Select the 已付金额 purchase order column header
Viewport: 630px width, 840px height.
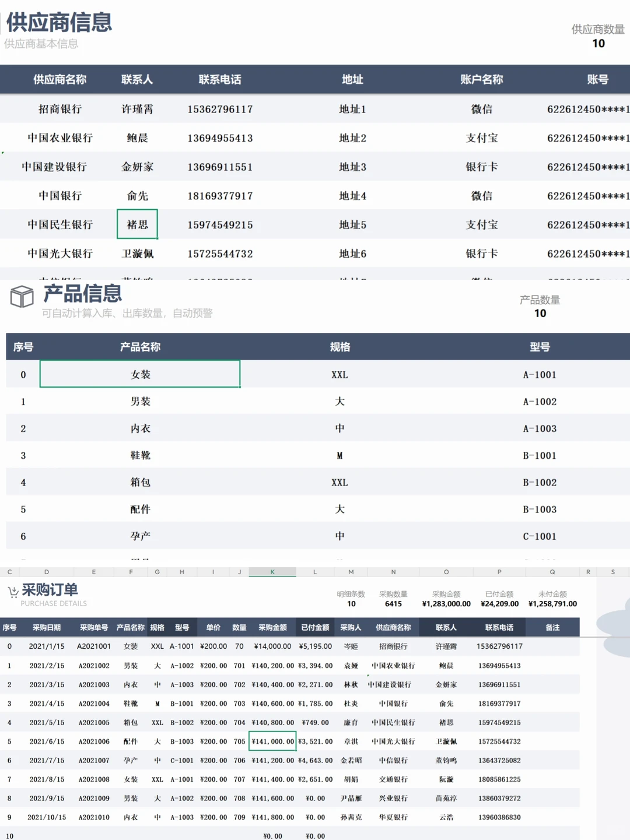click(314, 627)
